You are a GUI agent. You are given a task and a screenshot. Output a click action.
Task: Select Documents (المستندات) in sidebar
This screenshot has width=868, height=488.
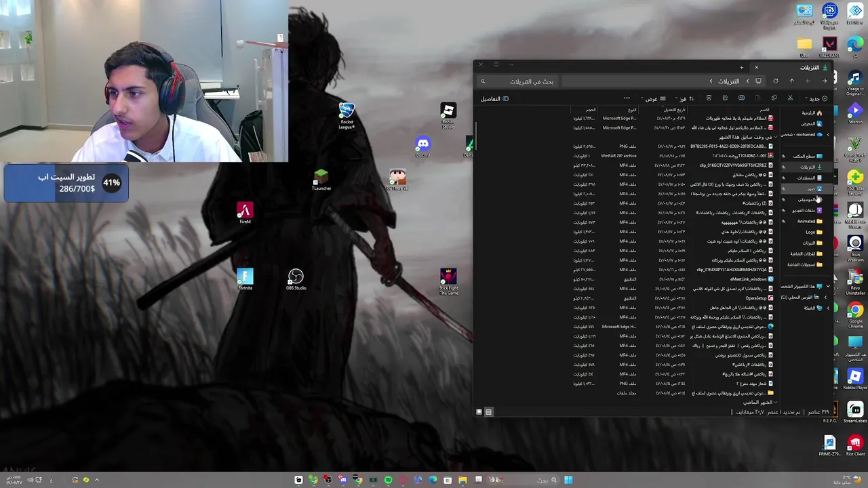(808, 178)
